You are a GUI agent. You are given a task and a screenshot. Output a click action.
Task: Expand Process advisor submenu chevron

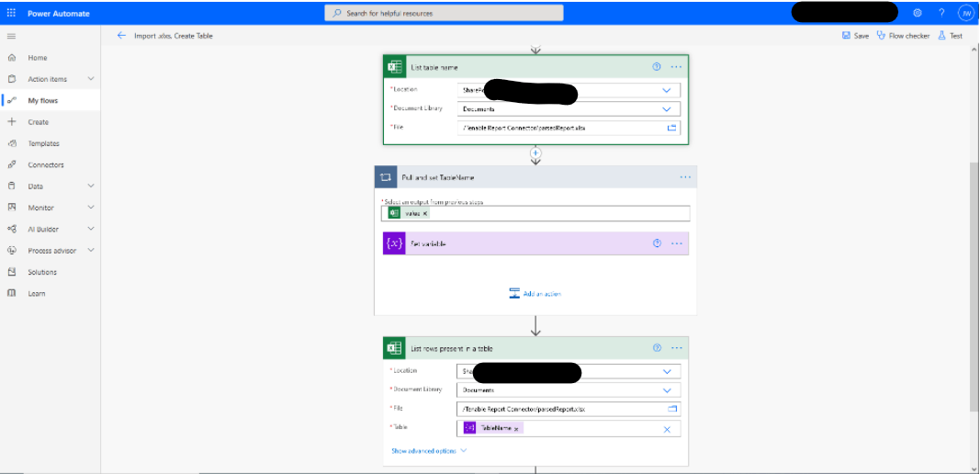tap(91, 251)
